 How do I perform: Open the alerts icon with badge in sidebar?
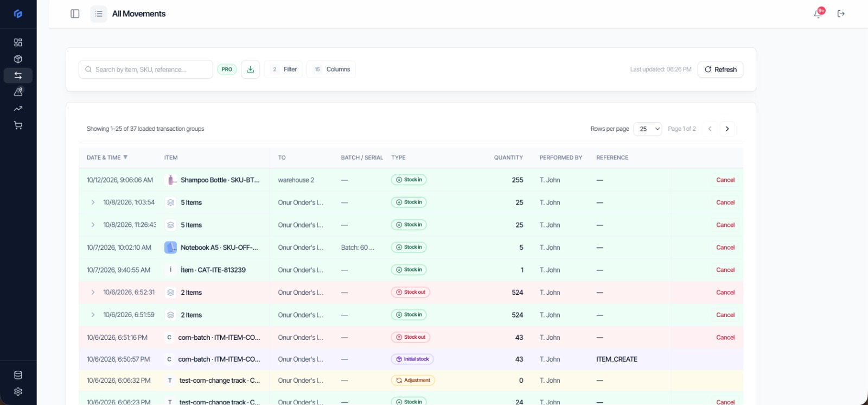click(18, 92)
